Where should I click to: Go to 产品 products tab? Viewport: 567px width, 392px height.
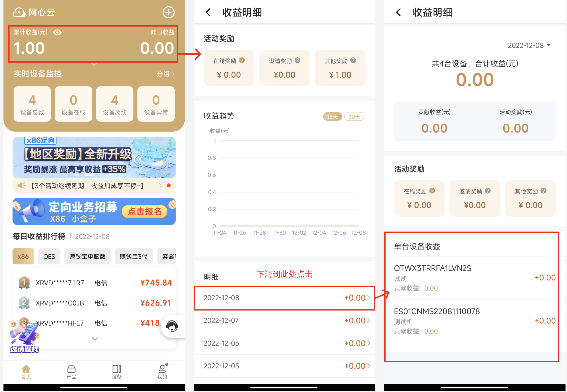pos(71,372)
